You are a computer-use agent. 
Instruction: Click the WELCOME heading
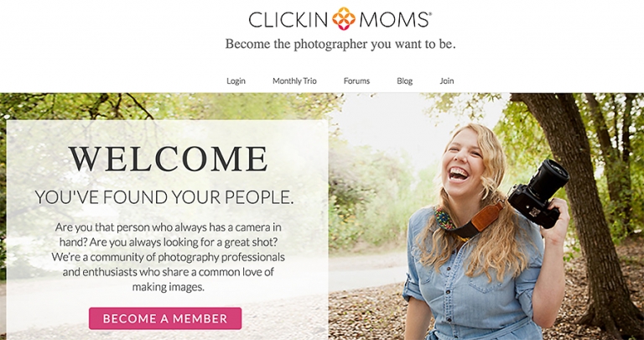[168, 159]
